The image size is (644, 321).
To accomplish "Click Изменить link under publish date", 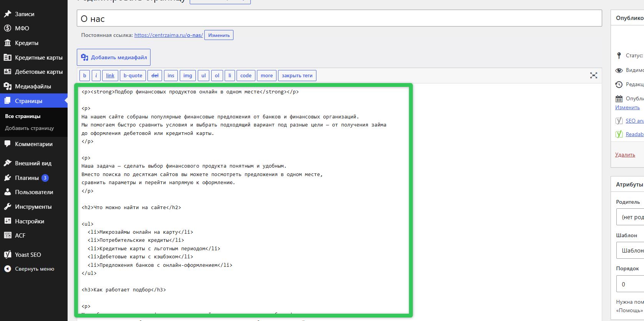I will click(x=627, y=108).
